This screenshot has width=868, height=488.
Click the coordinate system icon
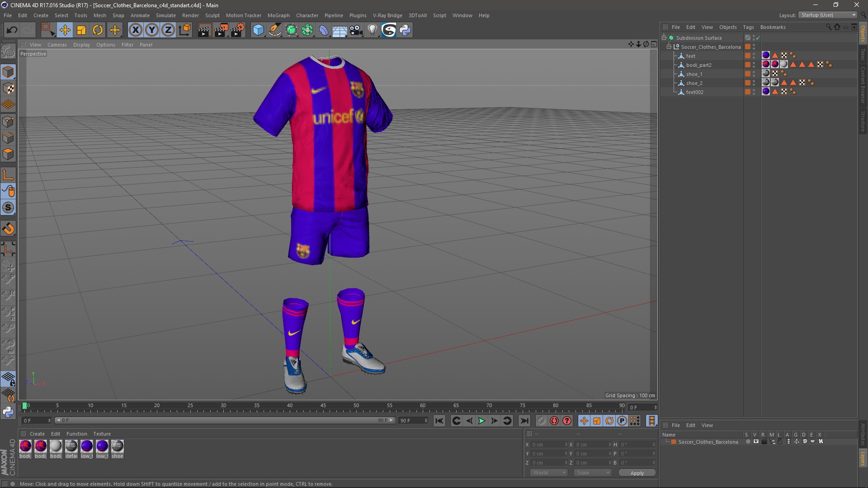coord(185,30)
